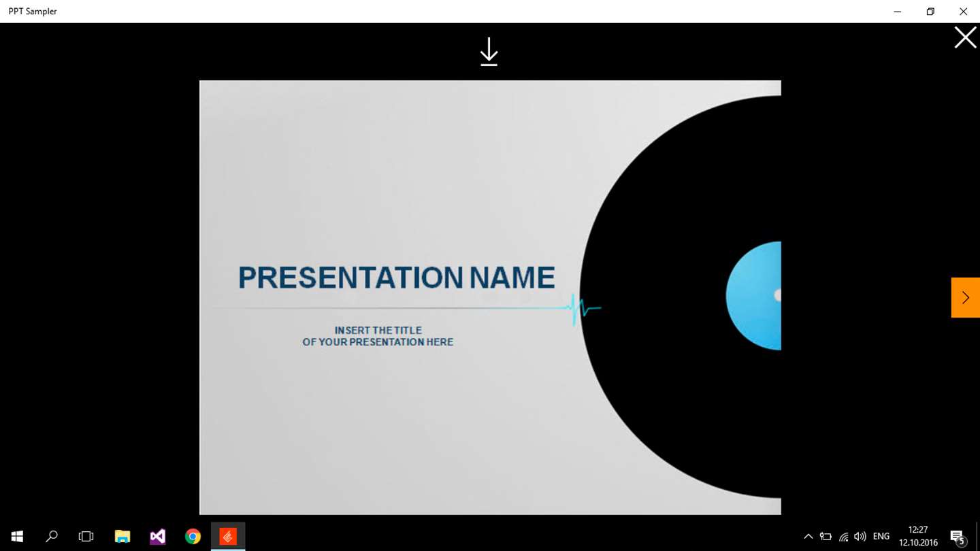The width and height of the screenshot is (980, 551).
Task: Minimize the PPT Sampler window
Action: point(898,12)
